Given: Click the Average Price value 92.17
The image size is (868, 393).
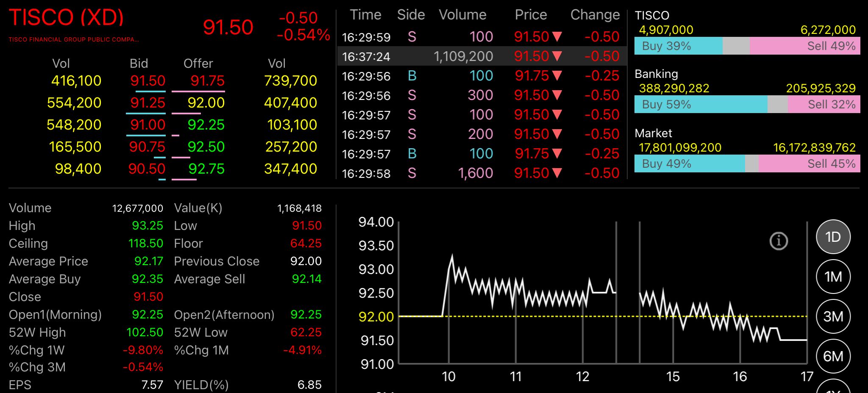Looking at the screenshot, I should (x=149, y=261).
